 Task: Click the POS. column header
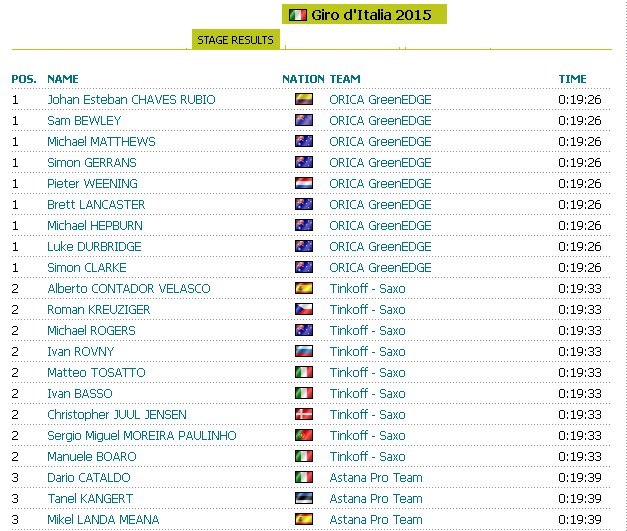(24, 79)
